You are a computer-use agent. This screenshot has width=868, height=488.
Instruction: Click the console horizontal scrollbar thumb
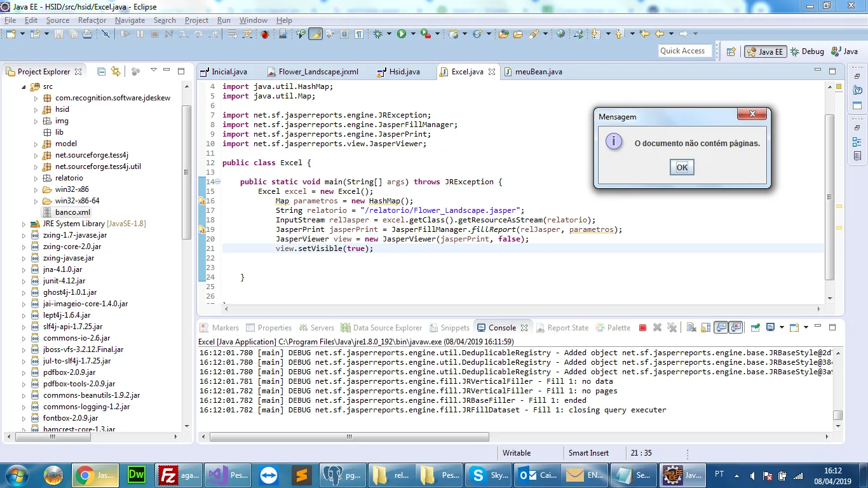pos(349,437)
